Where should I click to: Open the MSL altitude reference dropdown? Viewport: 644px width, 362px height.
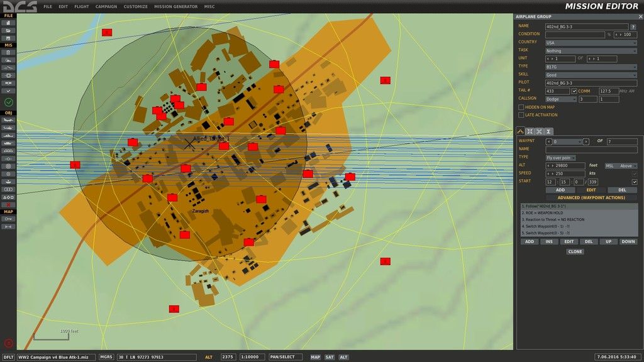(621, 166)
